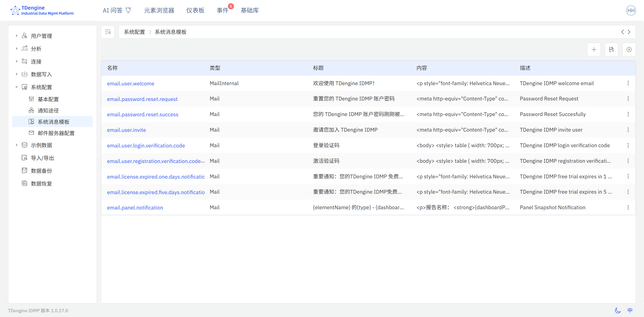Click the MailInternal type cell
Screen dimensions: 644x317
pos(224,83)
